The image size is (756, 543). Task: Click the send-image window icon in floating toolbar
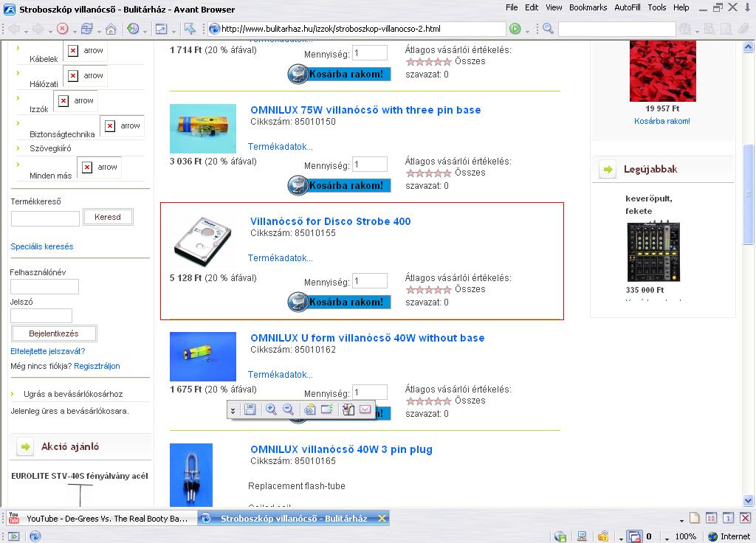click(327, 410)
